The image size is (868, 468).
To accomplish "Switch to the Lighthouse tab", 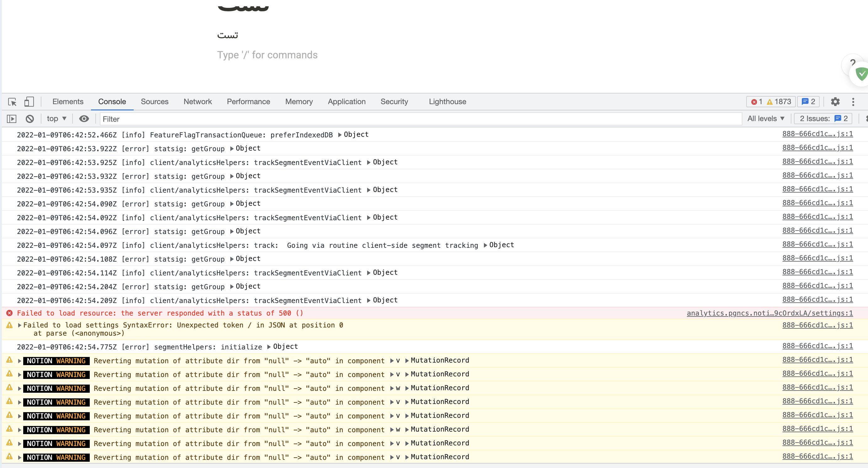I will pos(447,102).
